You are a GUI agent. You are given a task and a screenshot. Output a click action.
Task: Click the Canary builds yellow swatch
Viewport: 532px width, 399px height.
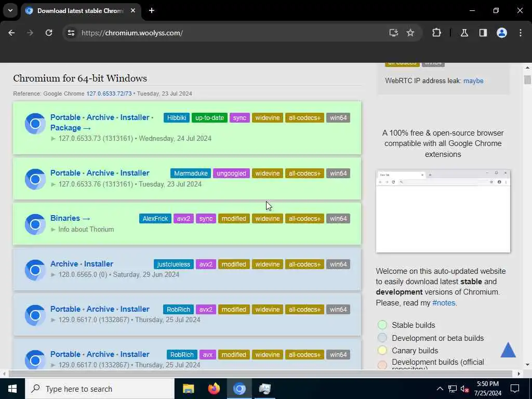pos(382,350)
